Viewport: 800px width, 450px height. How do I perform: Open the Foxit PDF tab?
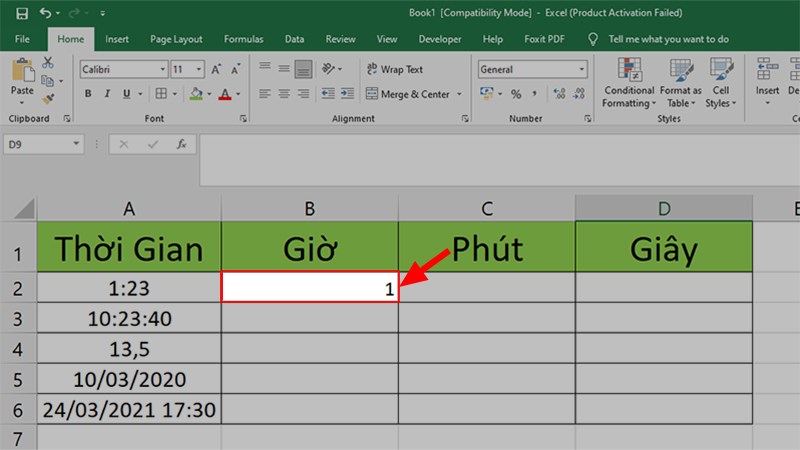click(544, 39)
